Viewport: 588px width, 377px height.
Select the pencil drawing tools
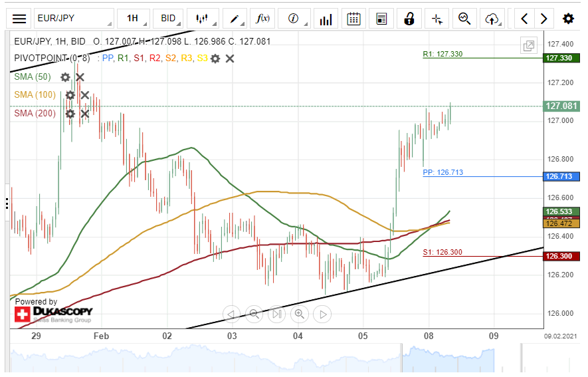click(x=234, y=19)
